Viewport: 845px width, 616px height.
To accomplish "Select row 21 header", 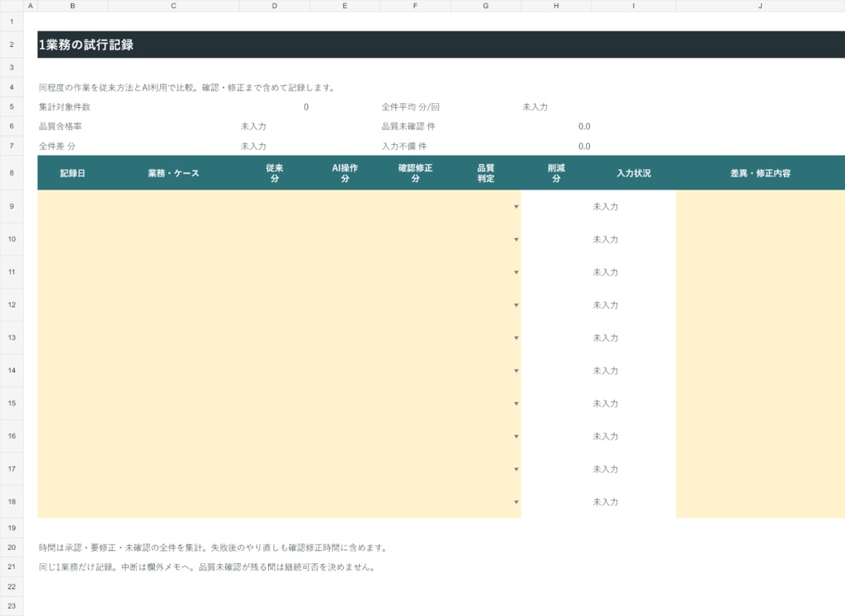I will pyautogui.click(x=12, y=567).
